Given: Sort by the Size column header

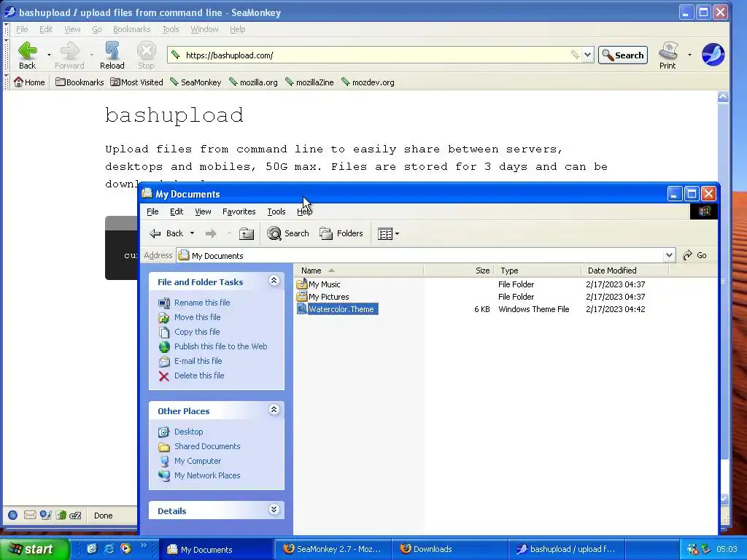Looking at the screenshot, I should (x=459, y=271).
